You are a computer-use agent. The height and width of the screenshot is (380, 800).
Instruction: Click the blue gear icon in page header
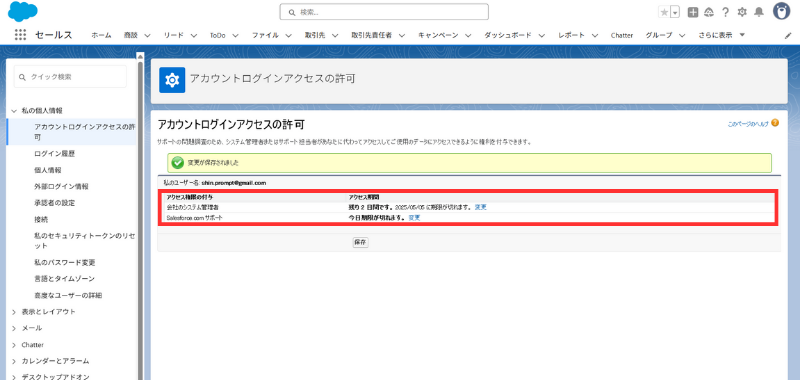172,80
